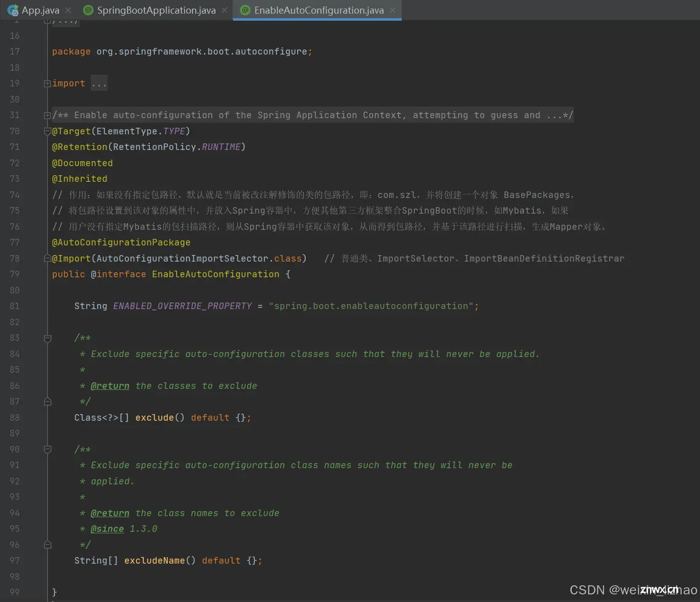Collapse the Javadoc starting at line 90

coord(47,449)
